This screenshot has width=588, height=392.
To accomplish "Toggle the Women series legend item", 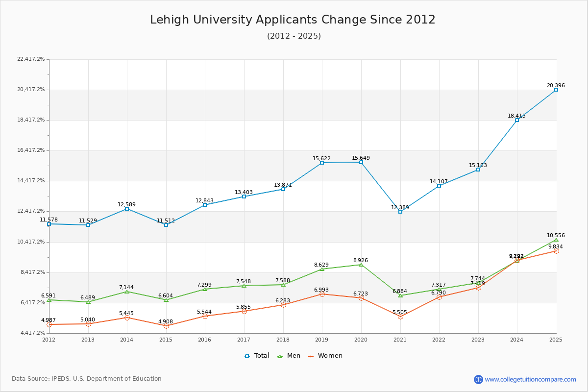I will (325, 356).
